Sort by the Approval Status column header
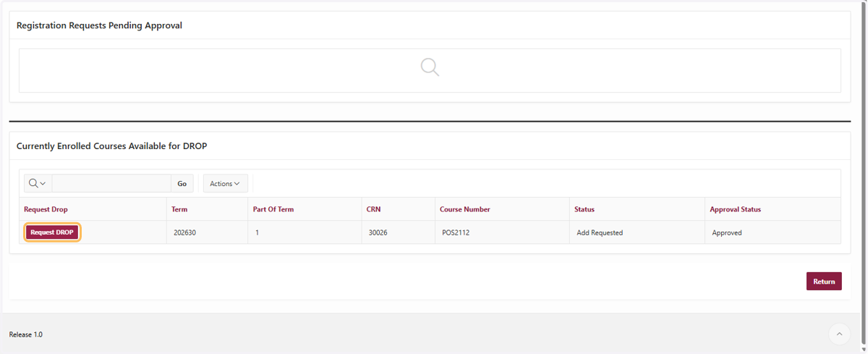Image resolution: width=868 pixels, height=354 pixels. (x=735, y=209)
